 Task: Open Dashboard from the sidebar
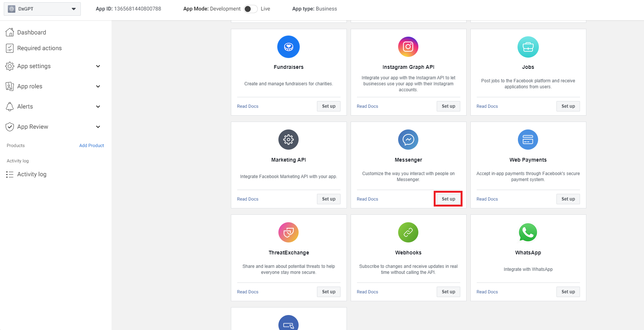(x=31, y=33)
